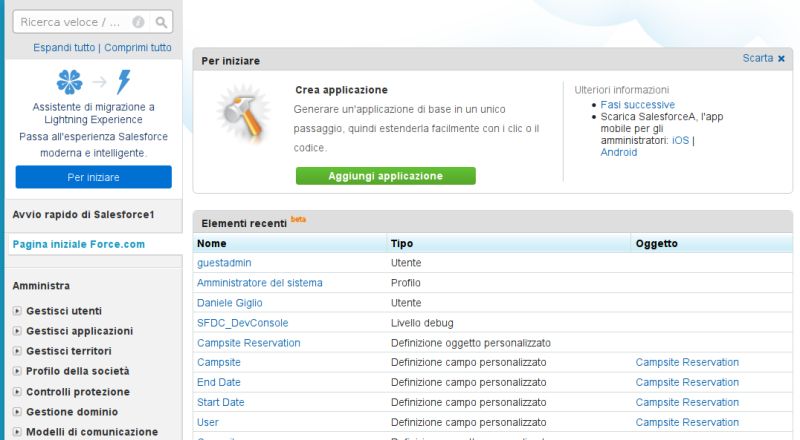The width and height of the screenshot is (800, 440).
Task: Click the info icon in quick search
Action: (138, 22)
